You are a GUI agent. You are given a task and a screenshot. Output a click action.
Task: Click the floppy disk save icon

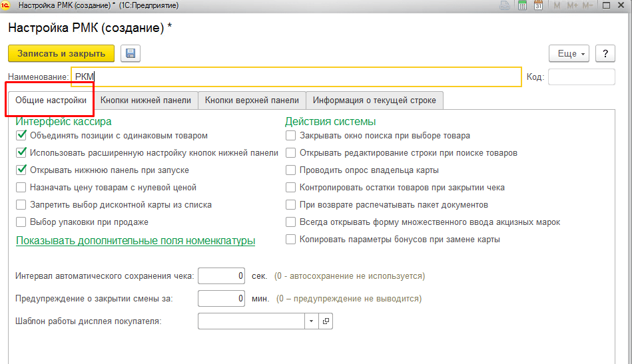coord(130,53)
